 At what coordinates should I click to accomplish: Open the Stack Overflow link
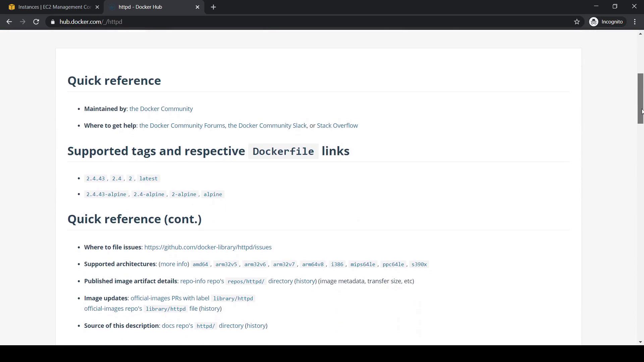pos(337,126)
